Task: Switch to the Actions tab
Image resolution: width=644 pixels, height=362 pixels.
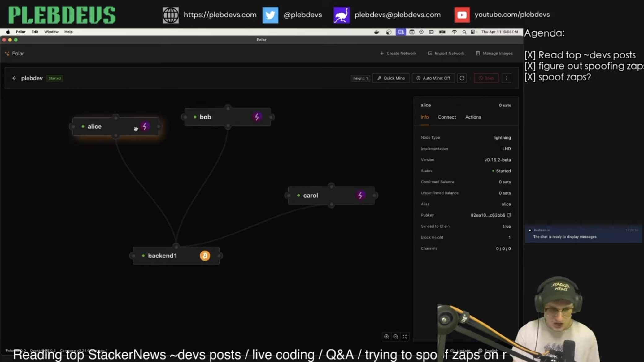Action: pyautogui.click(x=473, y=117)
